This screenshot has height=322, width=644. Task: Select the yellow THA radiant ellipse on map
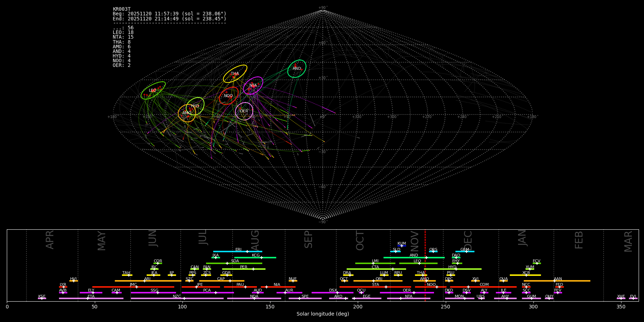coord(235,74)
